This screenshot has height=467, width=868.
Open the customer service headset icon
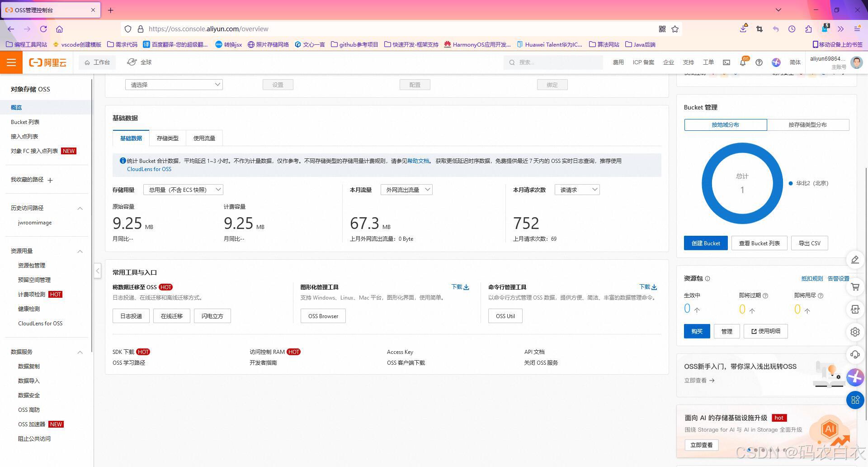855,354
